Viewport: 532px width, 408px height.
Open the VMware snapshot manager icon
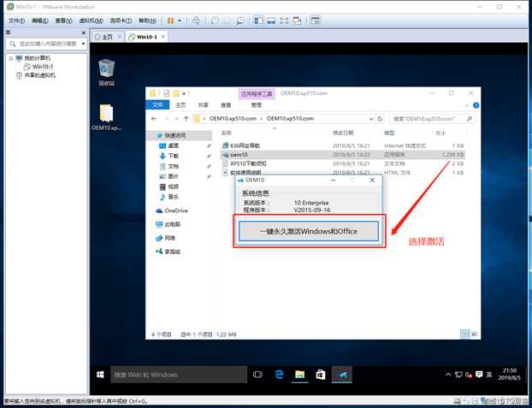pos(240,21)
